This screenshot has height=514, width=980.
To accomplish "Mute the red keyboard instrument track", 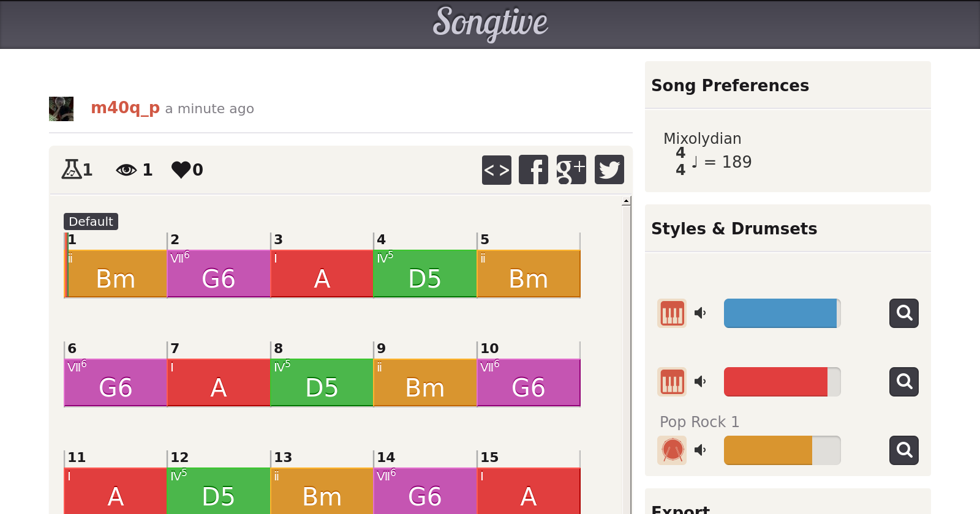I will click(x=700, y=382).
